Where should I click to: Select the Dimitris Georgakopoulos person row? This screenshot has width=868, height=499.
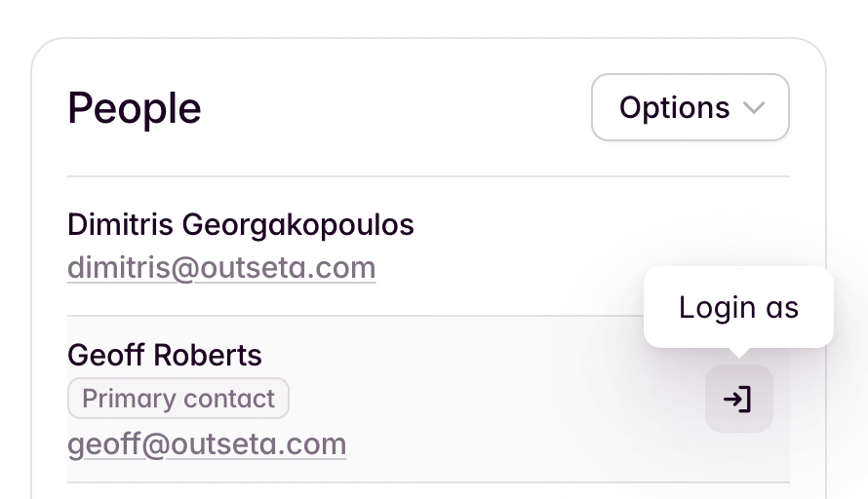(x=428, y=247)
